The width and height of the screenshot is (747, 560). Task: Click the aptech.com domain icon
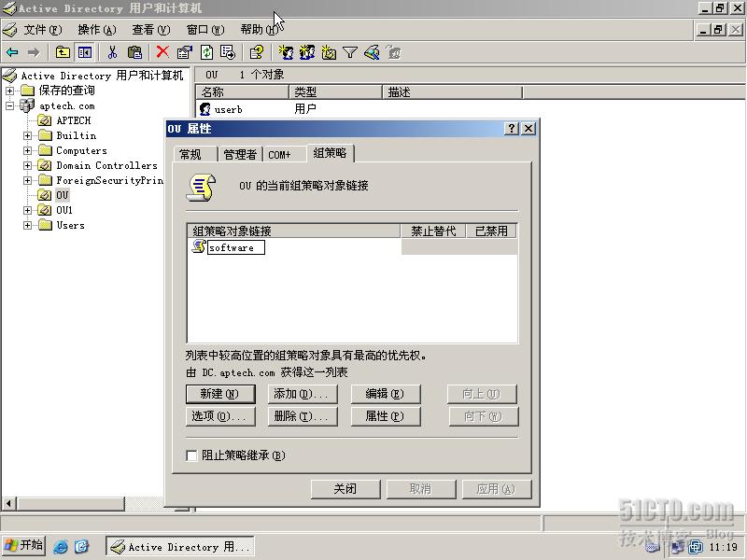27,105
